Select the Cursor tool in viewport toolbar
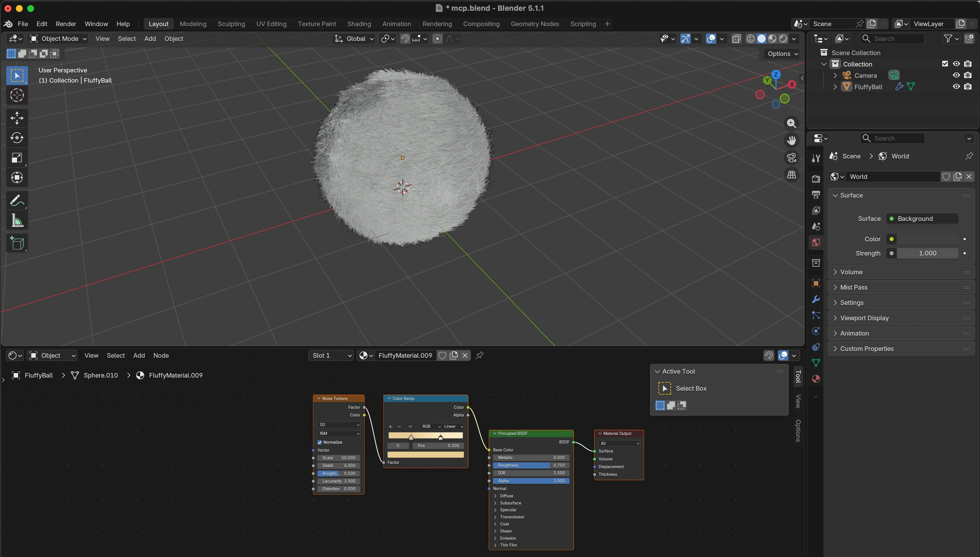Screen dimensions: 980x557 (17, 95)
